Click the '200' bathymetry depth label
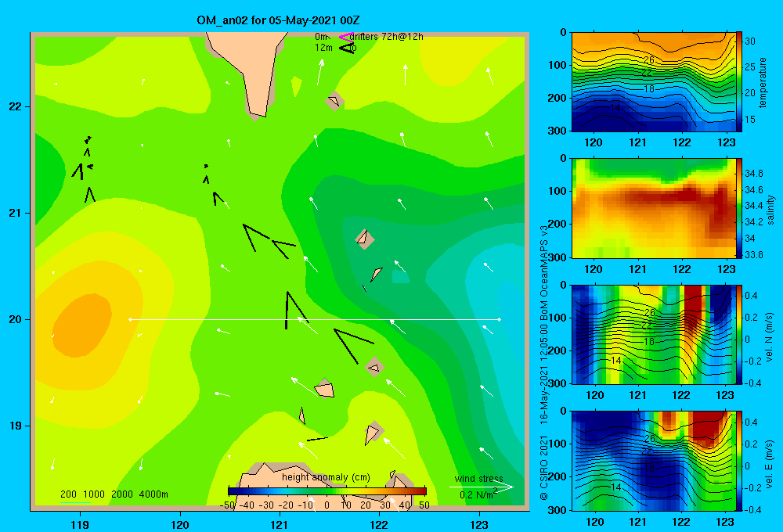Viewport: 783px width, 532px height. (x=68, y=494)
